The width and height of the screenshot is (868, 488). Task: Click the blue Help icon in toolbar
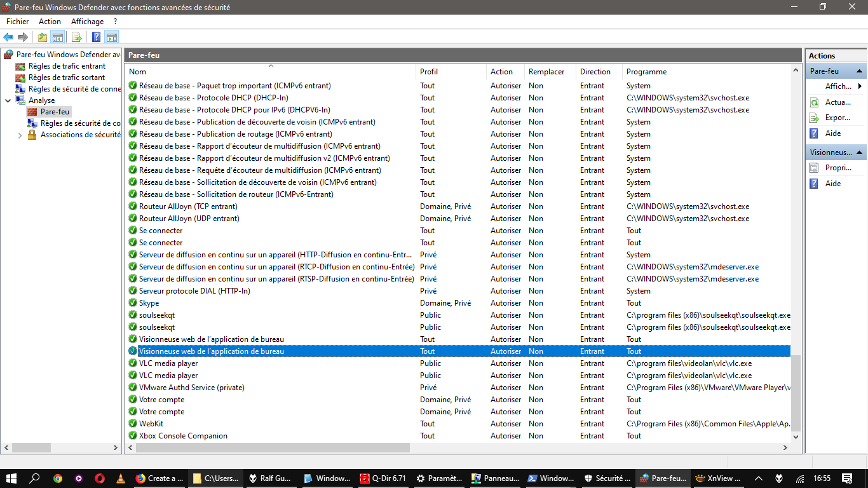[x=96, y=37]
